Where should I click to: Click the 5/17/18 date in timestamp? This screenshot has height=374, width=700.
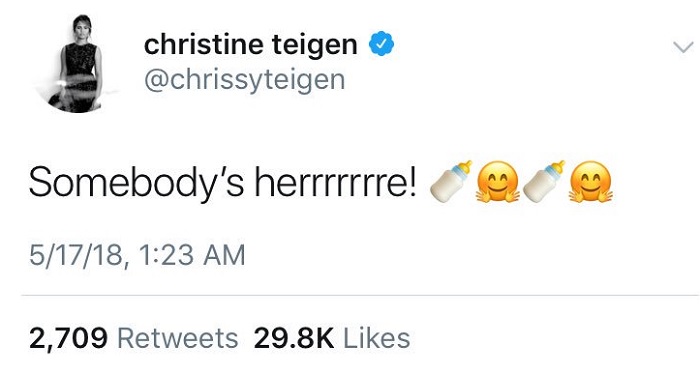coord(76,255)
